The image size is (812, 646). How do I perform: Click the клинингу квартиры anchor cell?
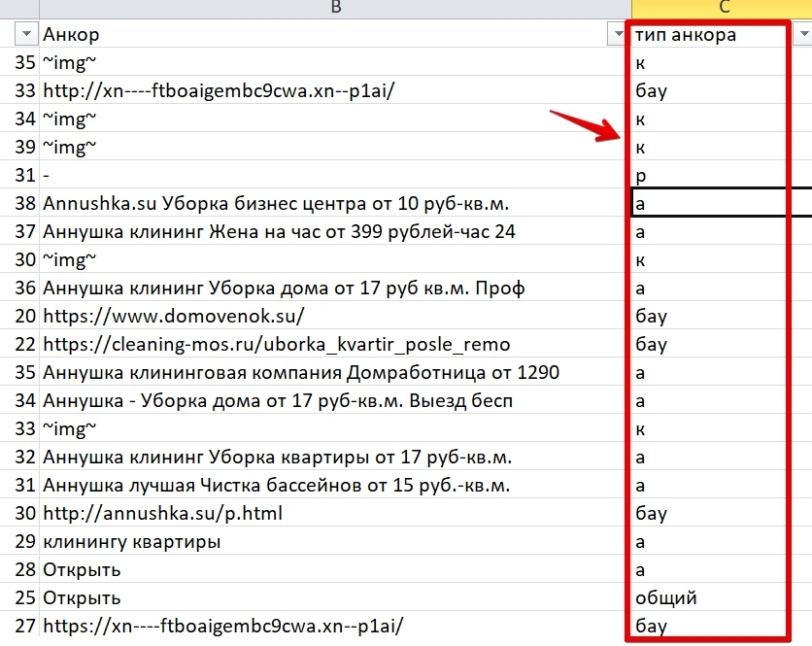(x=335, y=541)
